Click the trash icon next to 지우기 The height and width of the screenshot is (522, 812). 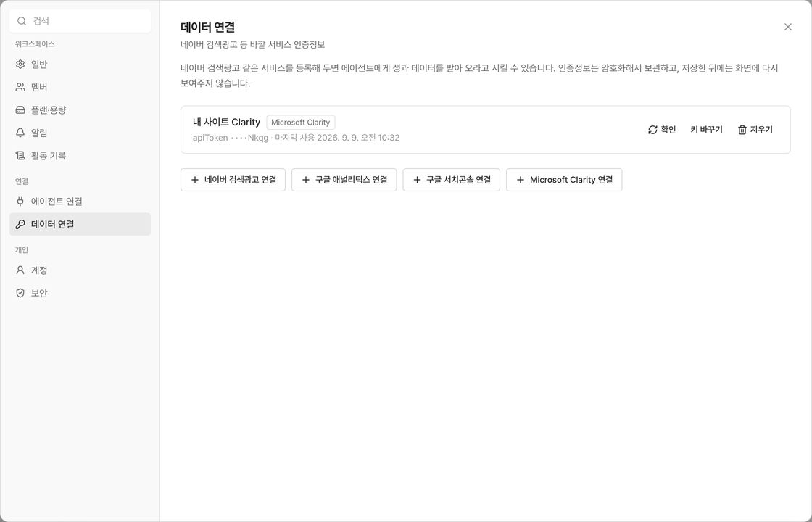(742, 130)
